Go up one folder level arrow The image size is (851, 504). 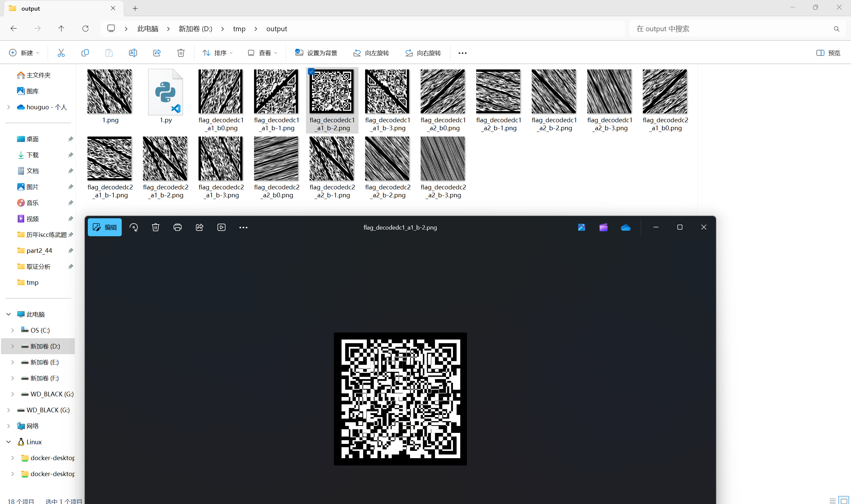pos(61,29)
